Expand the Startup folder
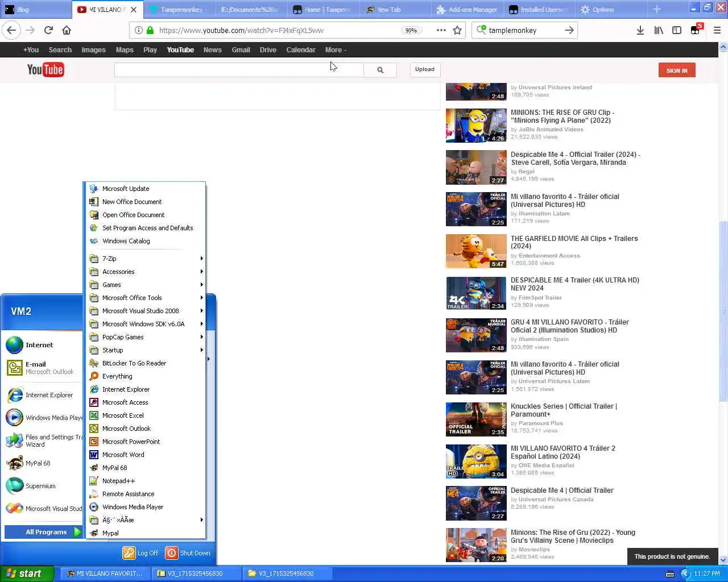This screenshot has height=582, width=728. (x=146, y=350)
